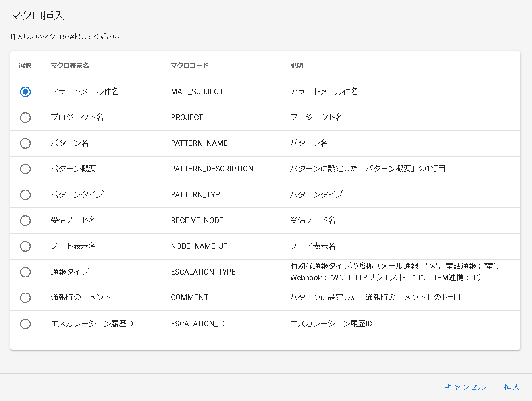Choose the パターン名 macro radio button

point(25,143)
